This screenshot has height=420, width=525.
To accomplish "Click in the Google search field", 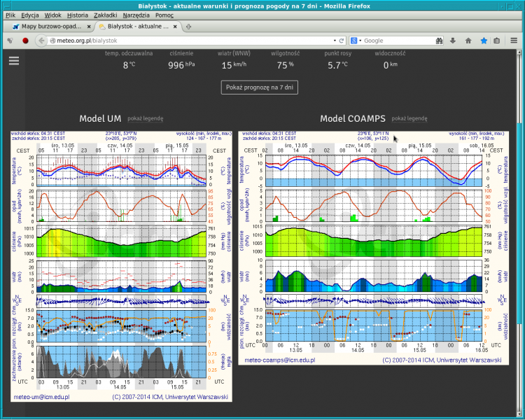I will 395,41.
